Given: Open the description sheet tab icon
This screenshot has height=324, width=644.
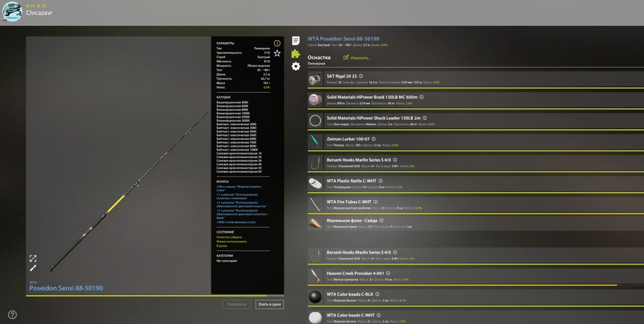Looking at the screenshot, I should coord(296,41).
